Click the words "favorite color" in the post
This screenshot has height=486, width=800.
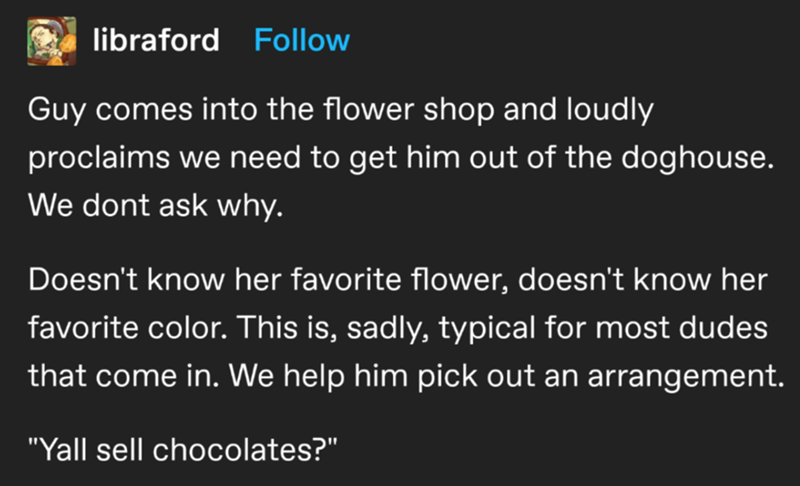coord(115,332)
